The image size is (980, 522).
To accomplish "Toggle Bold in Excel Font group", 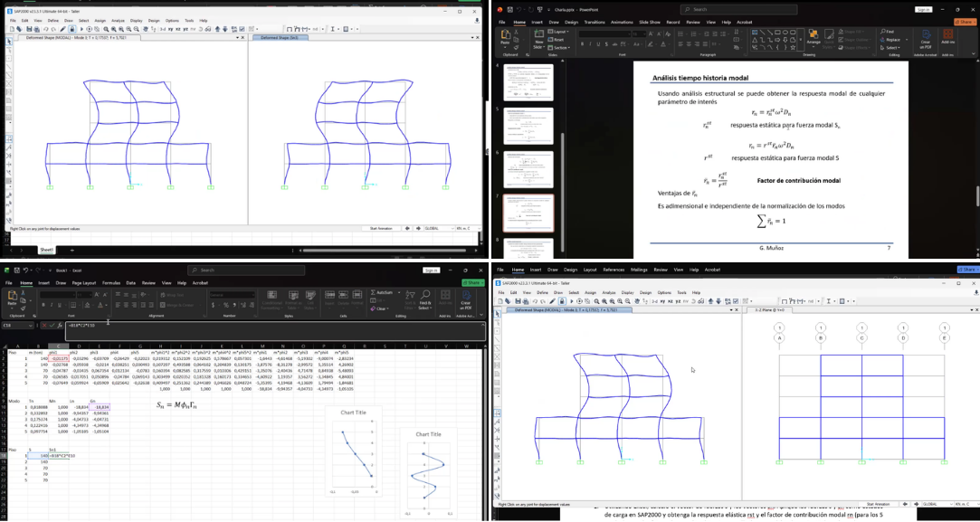I will click(x=43, y=305).
